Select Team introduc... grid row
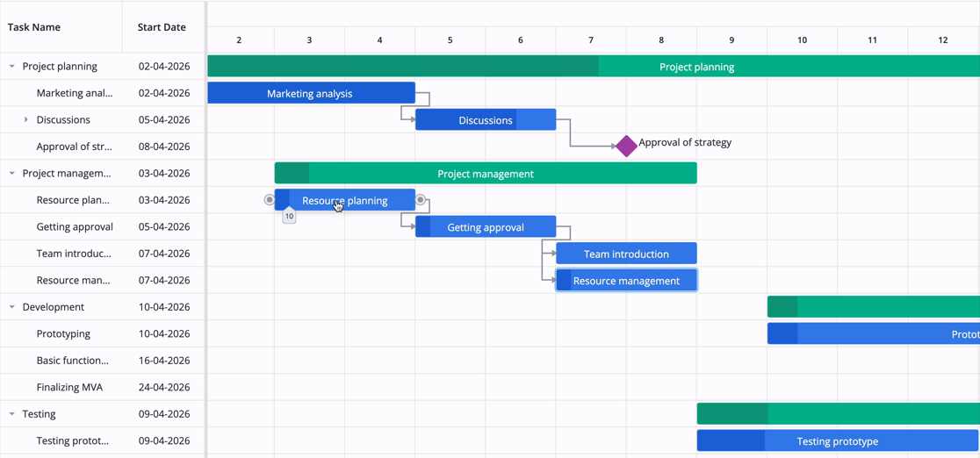 pyautogui.click(x=102, y=253)
